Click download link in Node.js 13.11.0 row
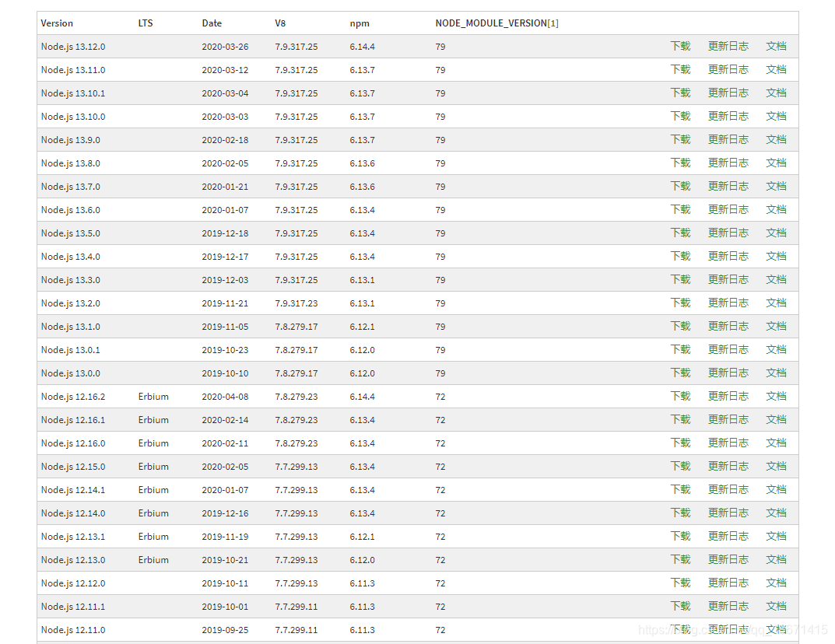 coord(680,70)
